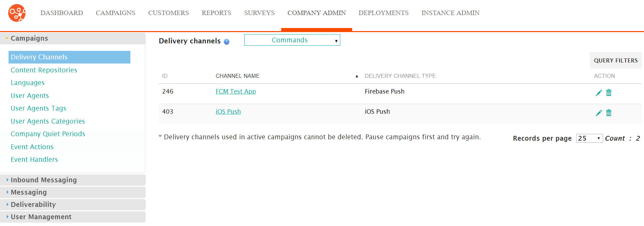Sort table by ID column header
Image resolution: width=644 pixels, height=226 pixels.
165,76
